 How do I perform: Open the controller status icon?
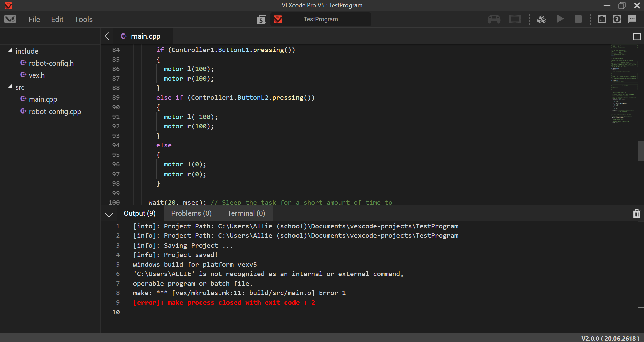click(494, 19)
